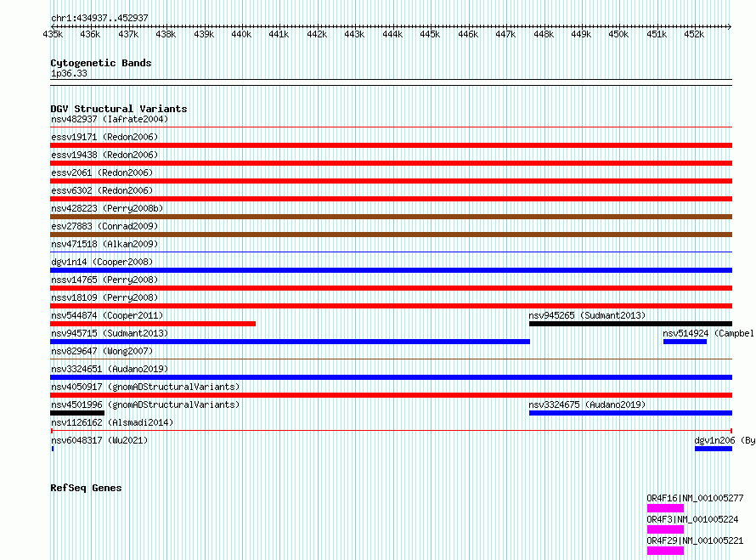Click the 440k ruler label
756x560 pixels.
(x=241, y=34)
